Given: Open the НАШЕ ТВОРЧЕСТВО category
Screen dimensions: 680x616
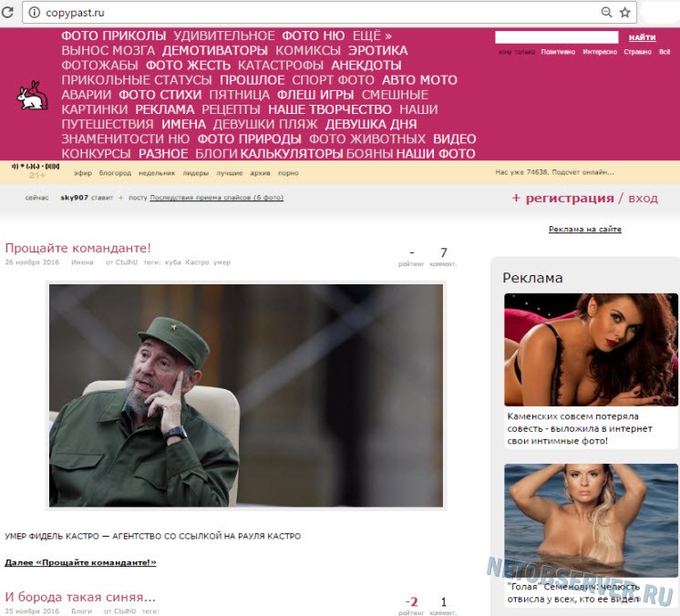Looking at the screenshot, I should point(330,109).
